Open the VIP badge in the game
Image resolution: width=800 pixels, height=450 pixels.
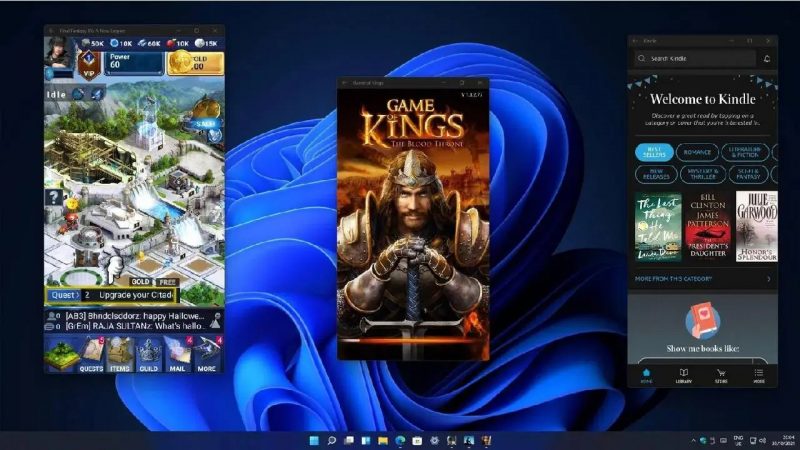click(89, 65)
